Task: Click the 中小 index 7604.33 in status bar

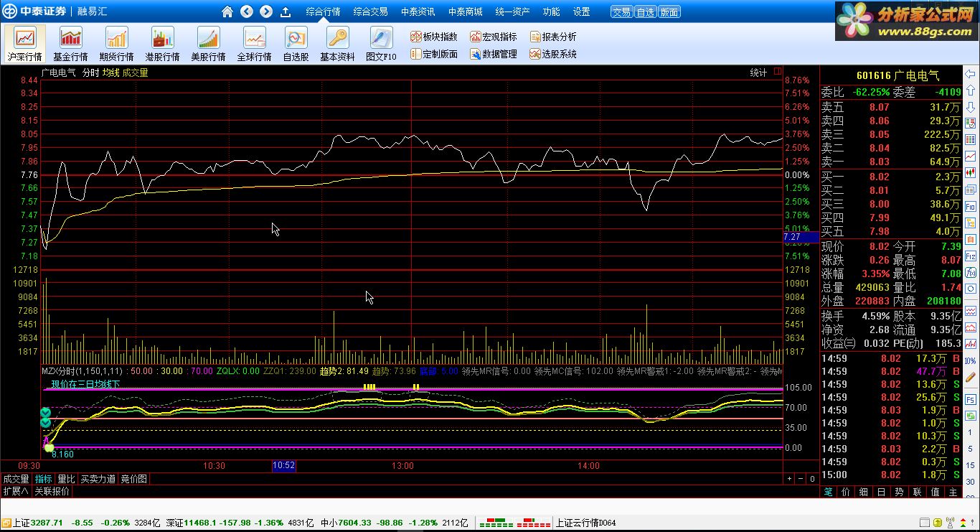Action: [x=344, y=523]
